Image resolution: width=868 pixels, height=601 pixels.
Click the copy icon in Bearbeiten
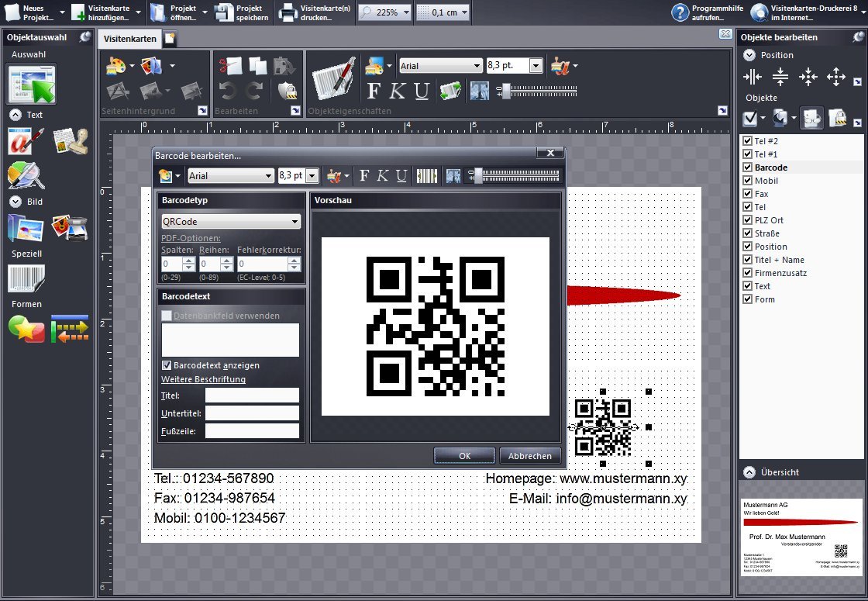(x=258, y=66)
